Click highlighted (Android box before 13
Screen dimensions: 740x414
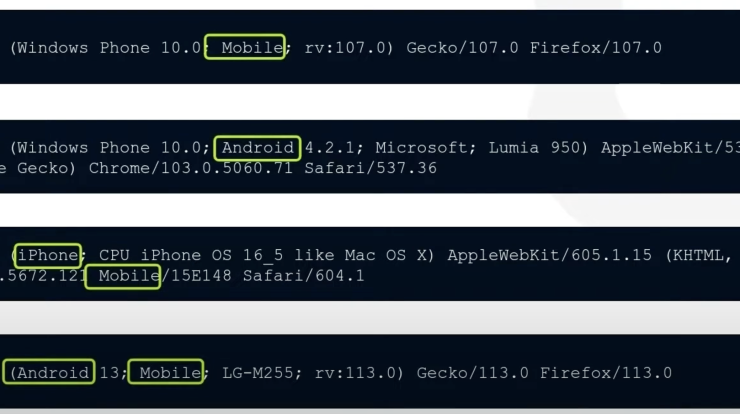tap(49, 372)
